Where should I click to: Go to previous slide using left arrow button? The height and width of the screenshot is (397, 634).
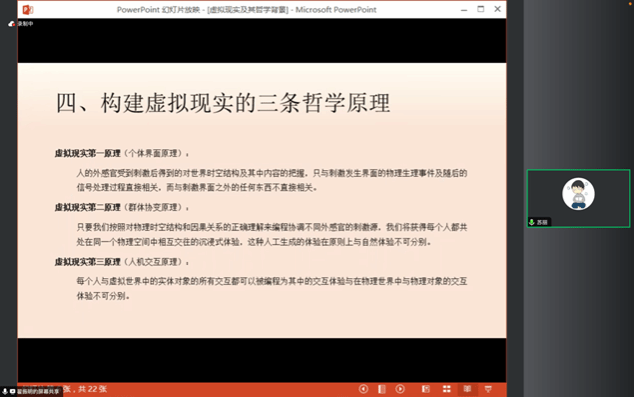tap(363, 389)
